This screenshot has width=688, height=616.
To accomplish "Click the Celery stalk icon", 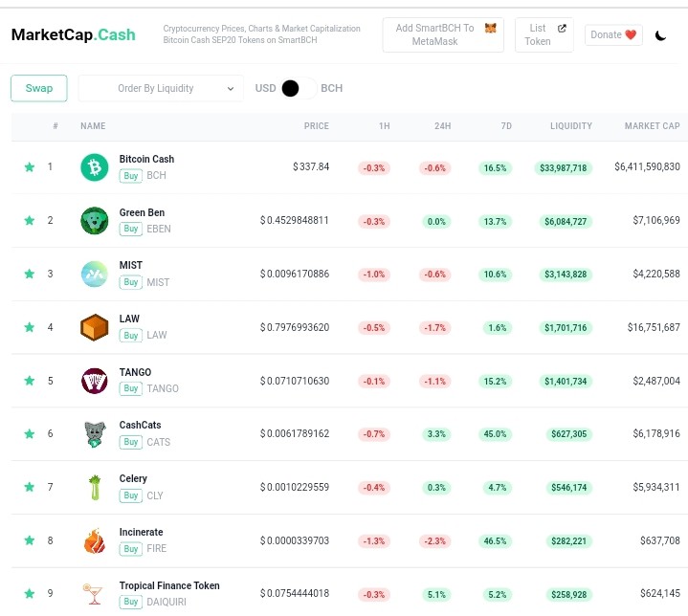I will coord(95,488).
